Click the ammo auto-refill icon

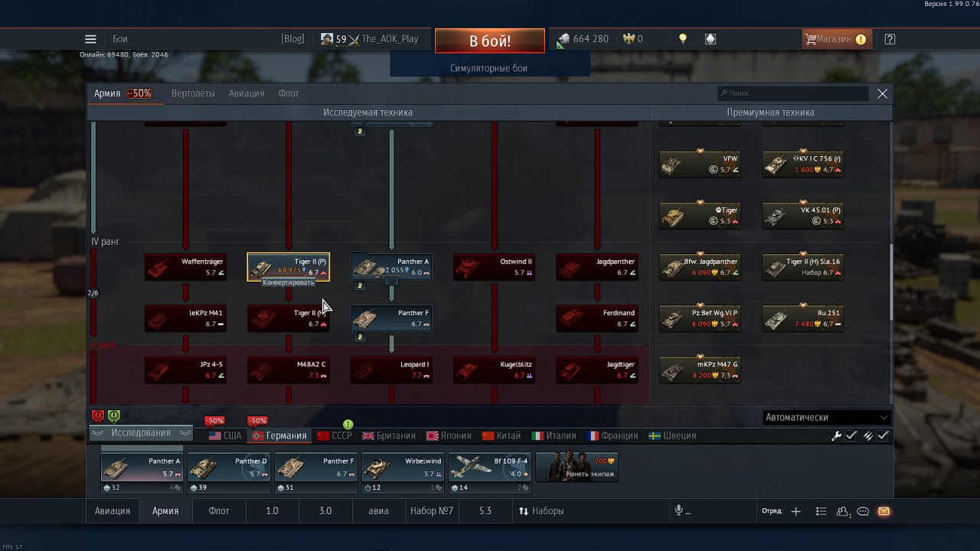coord(868,435)
